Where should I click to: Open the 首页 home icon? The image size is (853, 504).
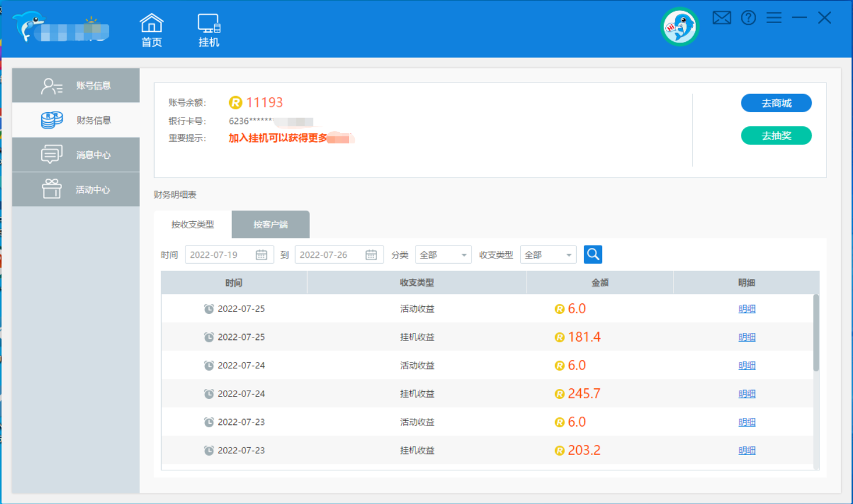point(151,30)
